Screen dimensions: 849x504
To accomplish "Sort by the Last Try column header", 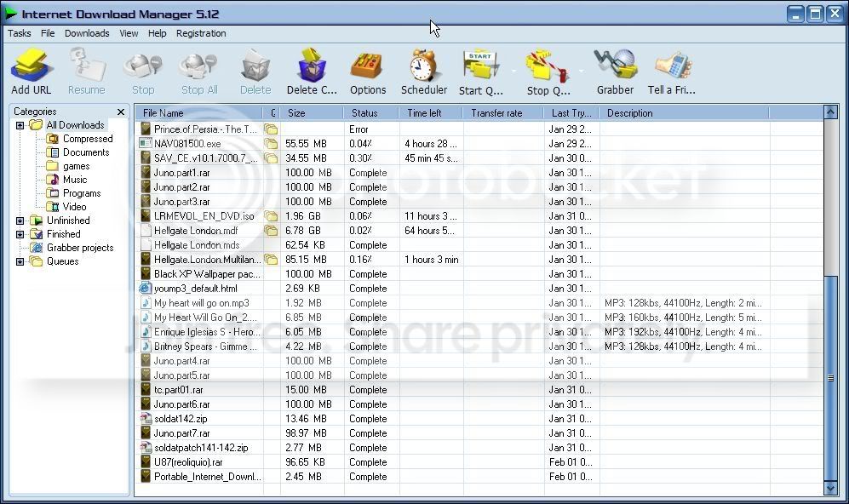I will tap(571, 113).
